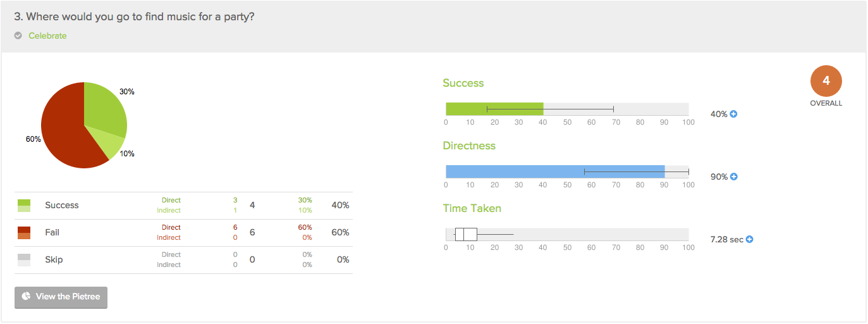Click the Celebrate answer label

pos(47,36)
